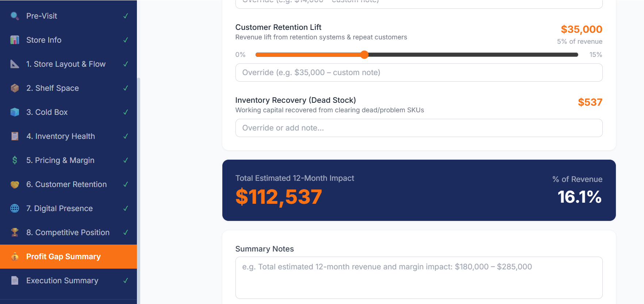Focus the Summary Notes text area

(x=419, y=277)
